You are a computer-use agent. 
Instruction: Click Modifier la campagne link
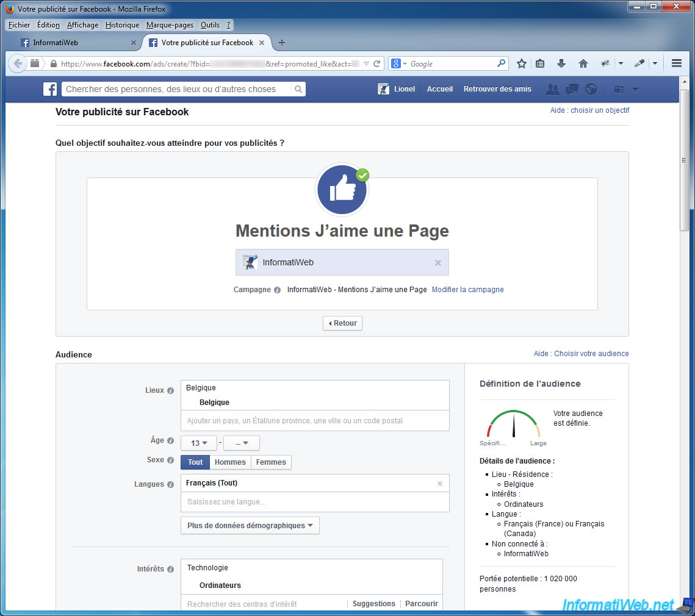467,290
